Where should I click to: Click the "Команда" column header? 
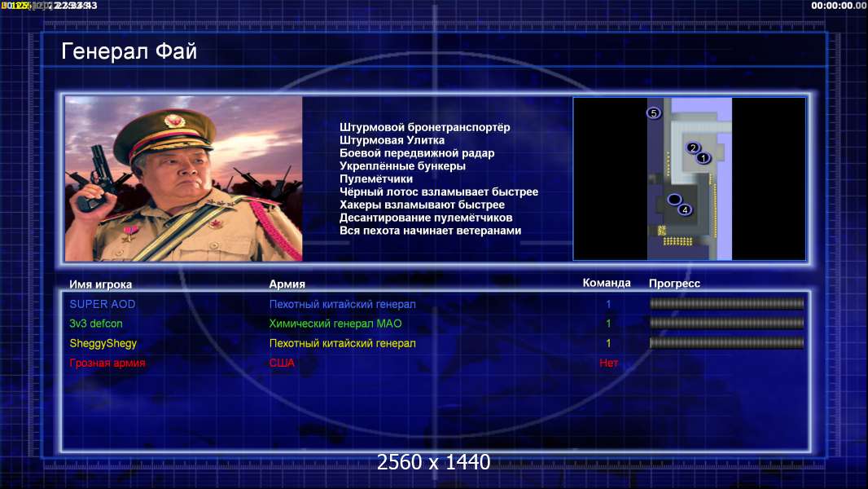point(607,283)
